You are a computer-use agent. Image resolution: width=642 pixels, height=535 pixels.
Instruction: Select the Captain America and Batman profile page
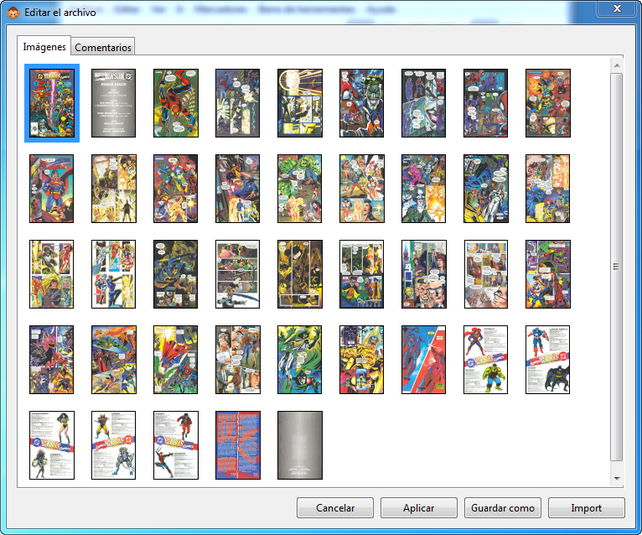pyautogui.click(x=548, y=360)
